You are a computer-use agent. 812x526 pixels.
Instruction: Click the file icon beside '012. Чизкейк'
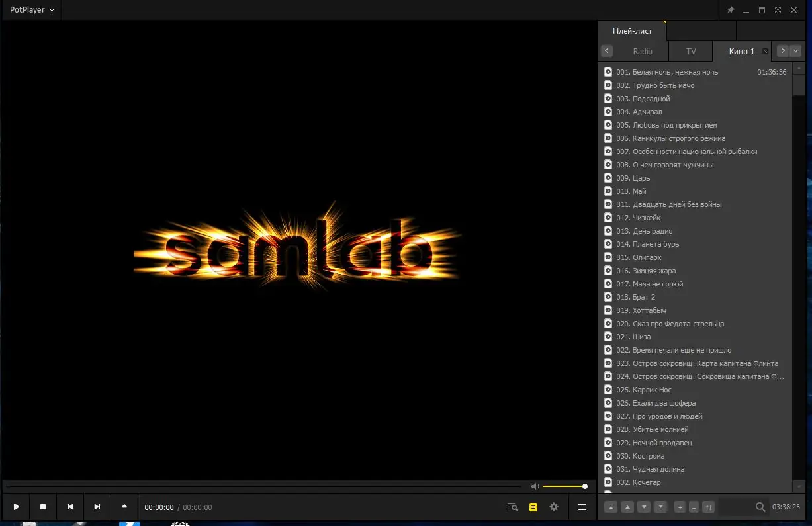608,218
